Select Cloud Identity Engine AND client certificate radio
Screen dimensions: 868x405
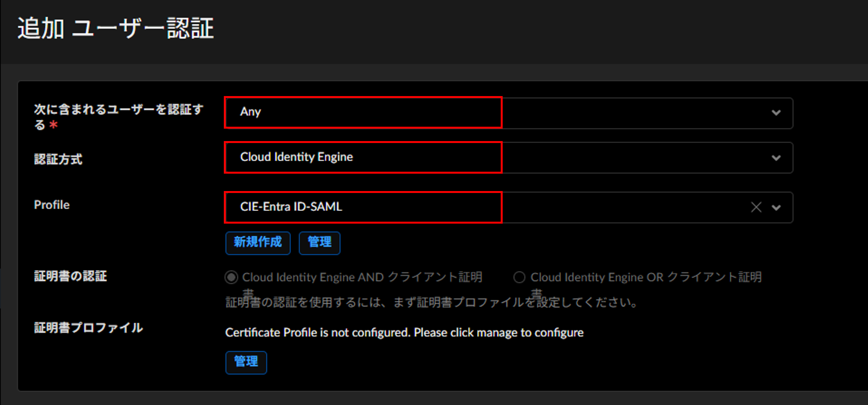coord(231,277)
